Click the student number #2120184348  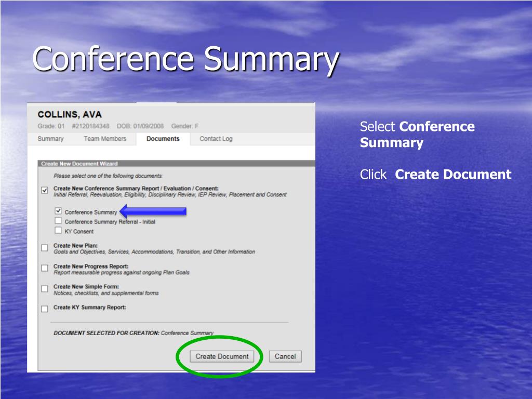click(x=90, y=126)
